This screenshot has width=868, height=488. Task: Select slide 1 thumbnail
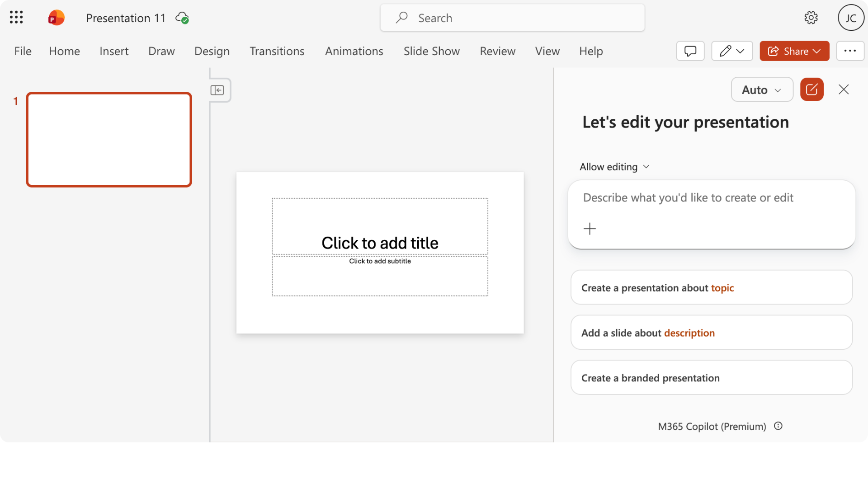pyautogui.click(x=109, y=140)
